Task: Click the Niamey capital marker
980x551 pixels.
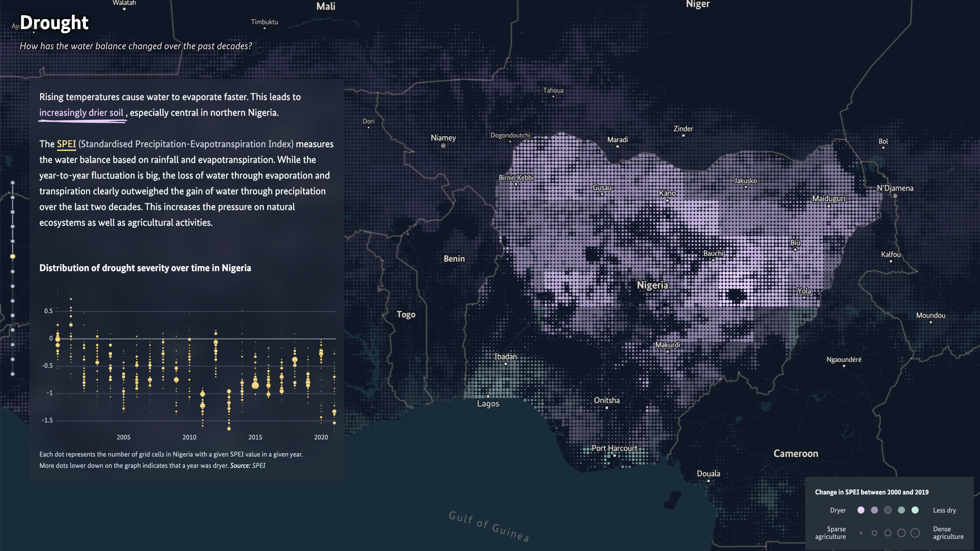Action: (x=443, y=146)
